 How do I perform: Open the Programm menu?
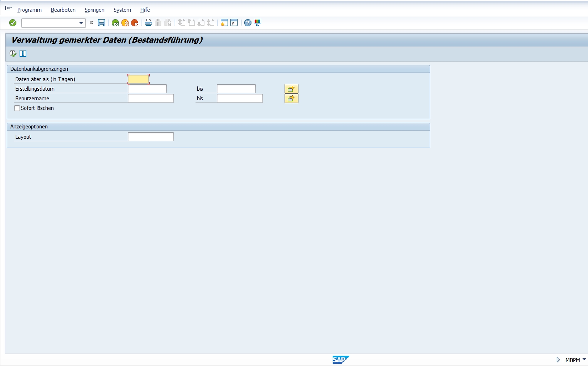[x=30, y=10]
